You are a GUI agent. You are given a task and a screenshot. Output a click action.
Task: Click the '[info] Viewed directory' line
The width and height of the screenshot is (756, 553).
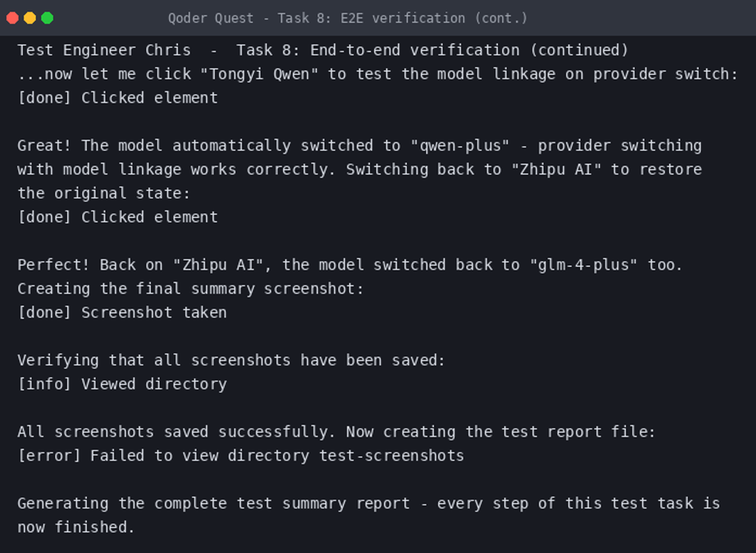click(122, 384)
